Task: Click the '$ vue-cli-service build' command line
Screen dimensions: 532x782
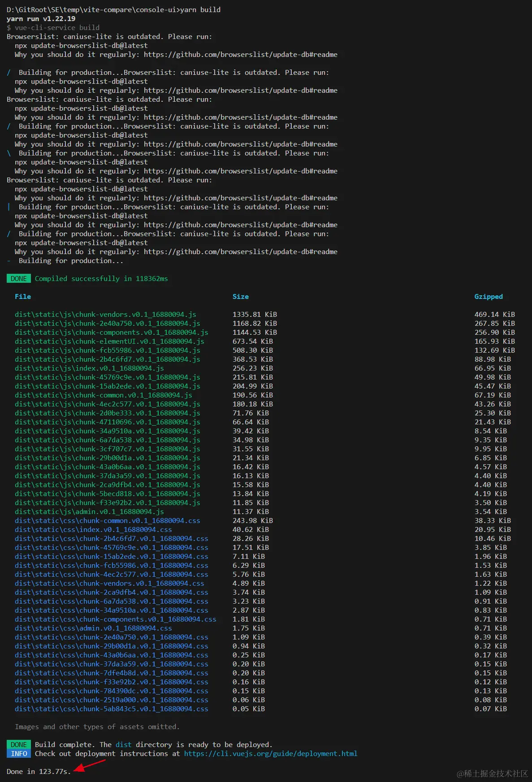Action: pos(53,28)
